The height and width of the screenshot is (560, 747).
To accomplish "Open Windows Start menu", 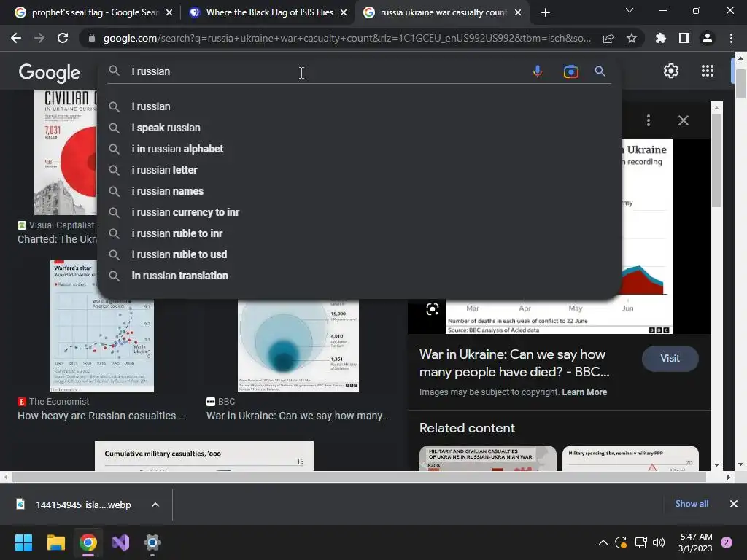I will [23, 542].
